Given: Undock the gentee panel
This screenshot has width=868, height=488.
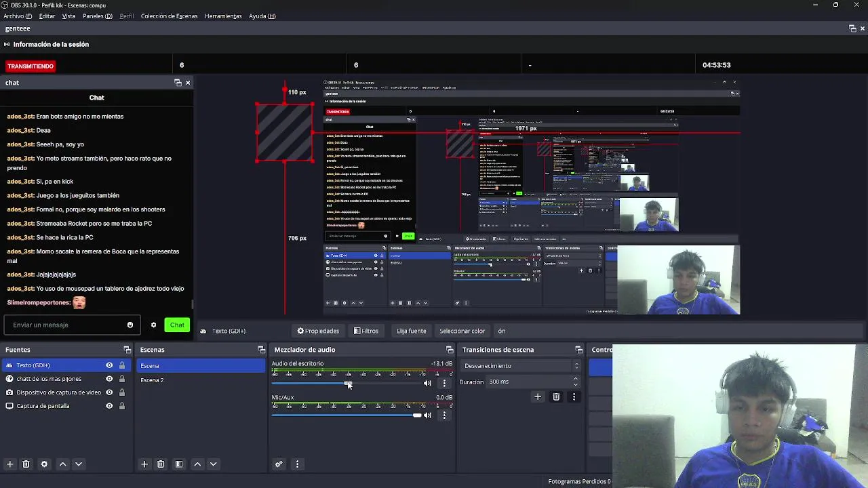Looking at the screenshot, I should [852, 28].
